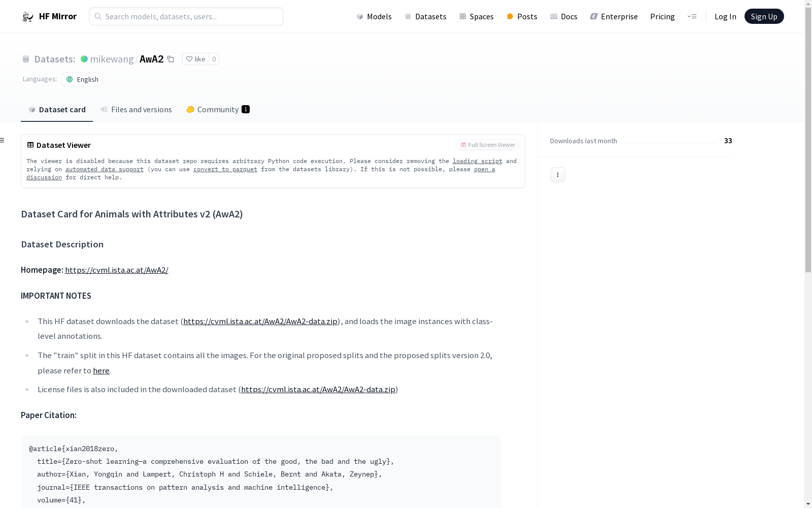Switch to the Files and versions tab
812x508 pixels.
pos(136,109)
